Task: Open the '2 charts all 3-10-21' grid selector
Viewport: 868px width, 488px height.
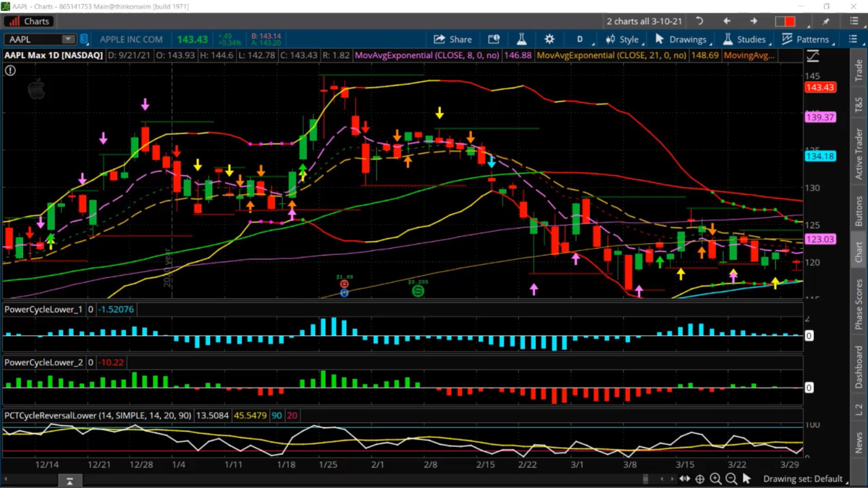Action: pos(644,21)
